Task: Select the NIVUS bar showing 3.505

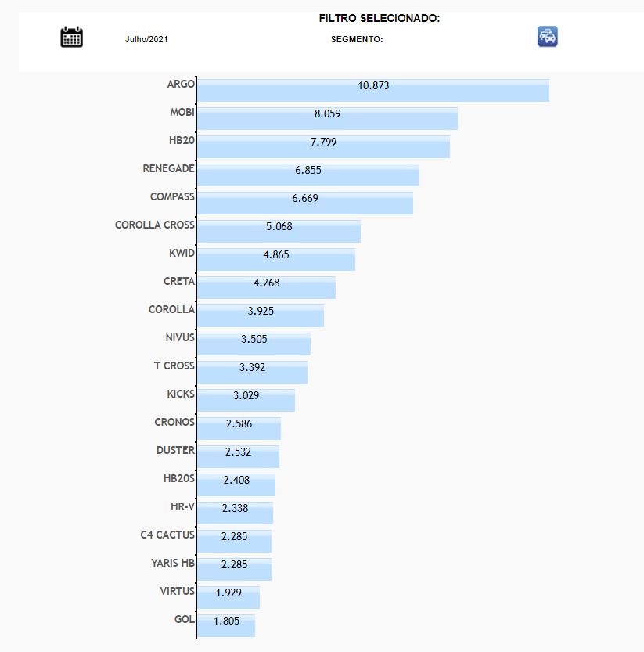Action: point(254,344)
